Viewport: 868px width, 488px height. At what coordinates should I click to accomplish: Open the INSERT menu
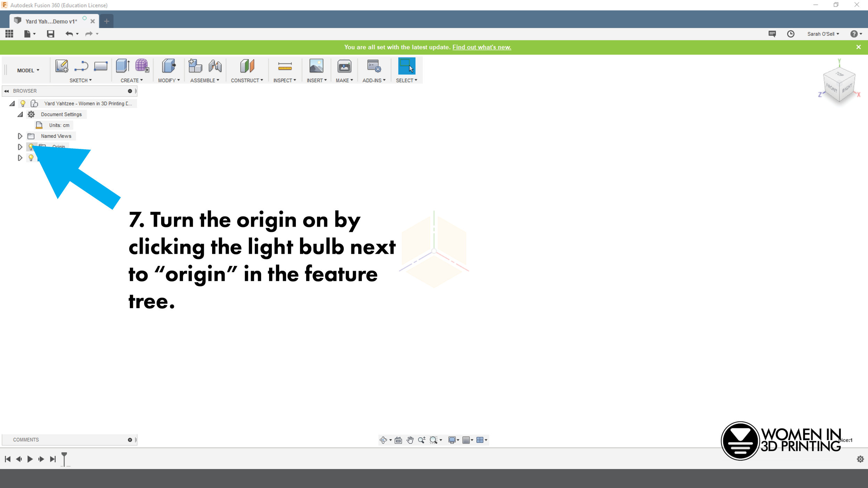317,80
